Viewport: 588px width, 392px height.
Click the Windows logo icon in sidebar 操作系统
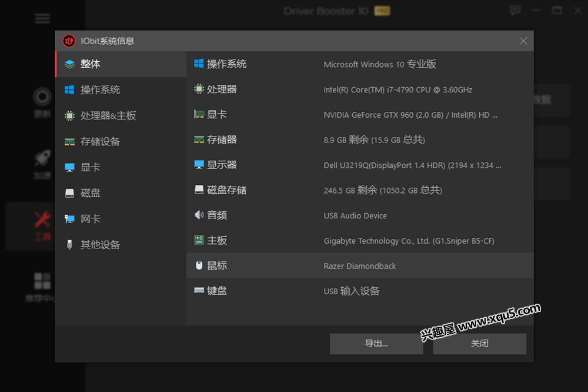(x=69, y=89)
